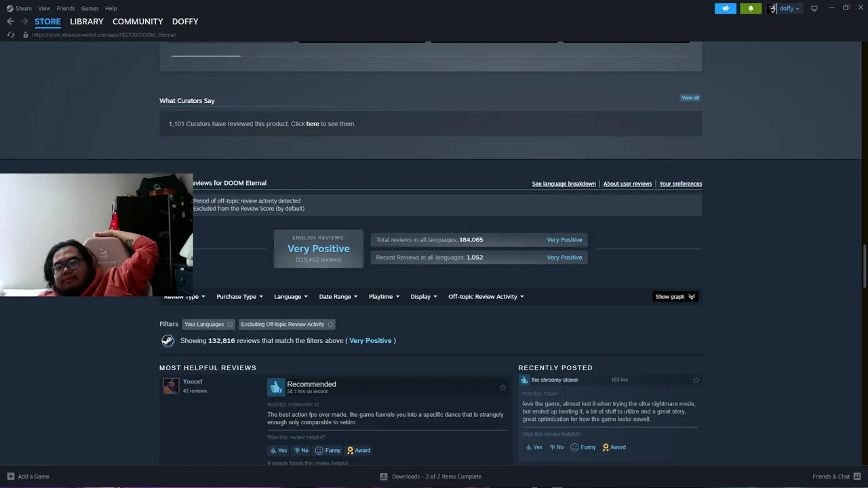Open the Steam menu
The width and height of the screenshot is (868, 488).
[x=24, y=8]
